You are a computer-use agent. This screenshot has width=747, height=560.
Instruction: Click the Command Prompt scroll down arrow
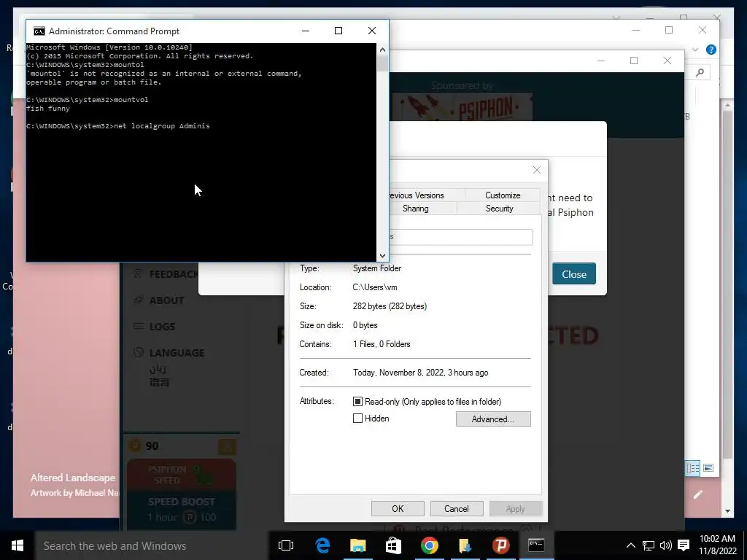(x=382, y=256)
